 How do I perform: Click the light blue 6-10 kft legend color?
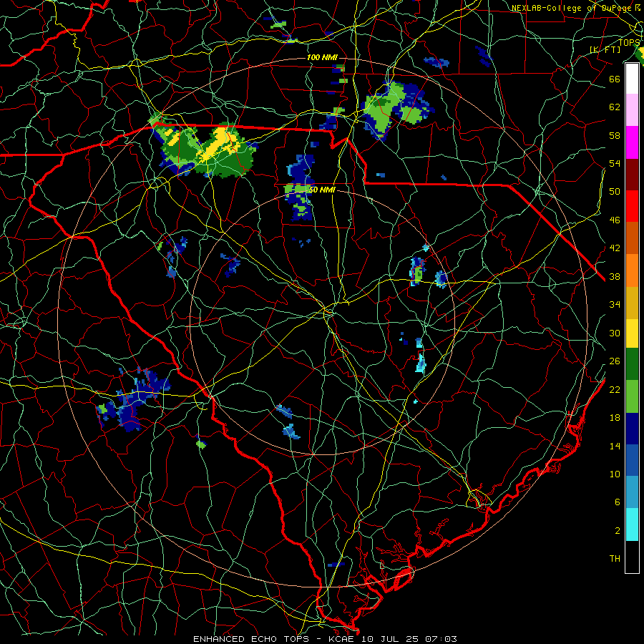click(632, 492)
